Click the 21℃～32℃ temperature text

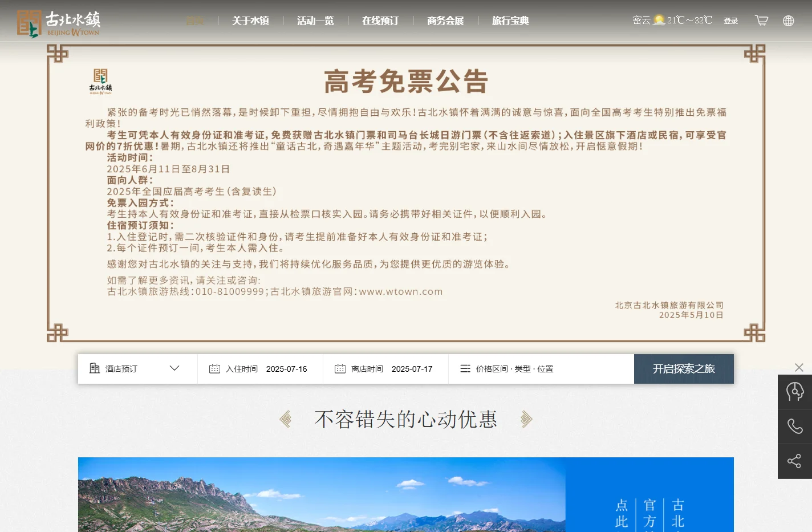[689, 21]
